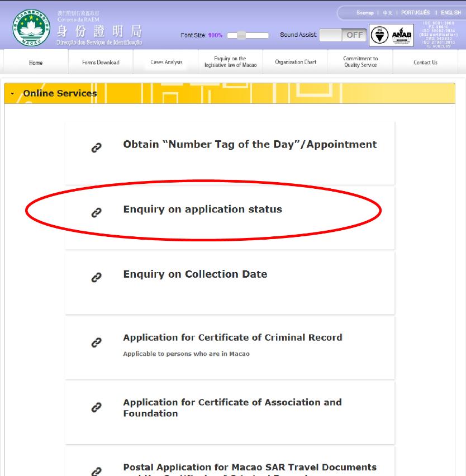Collapse the Online Services section arrow
466x476 pixels.
point(12,93)
